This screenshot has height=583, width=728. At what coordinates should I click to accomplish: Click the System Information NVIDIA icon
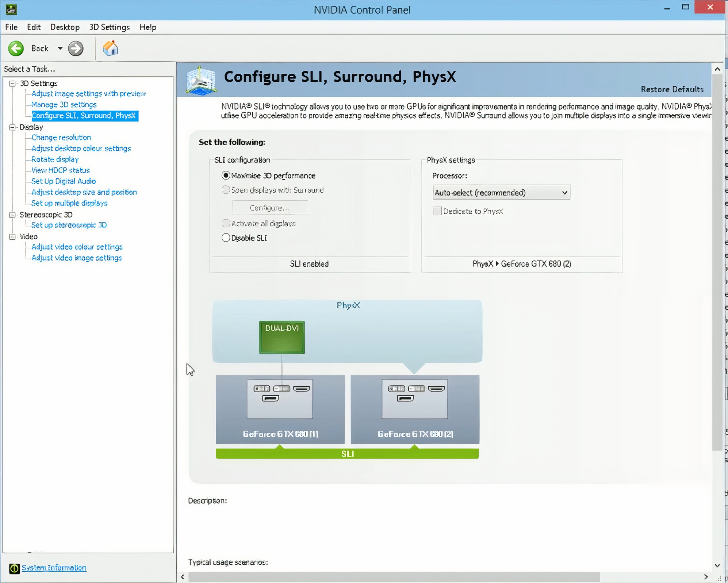(x=14, y=568)
